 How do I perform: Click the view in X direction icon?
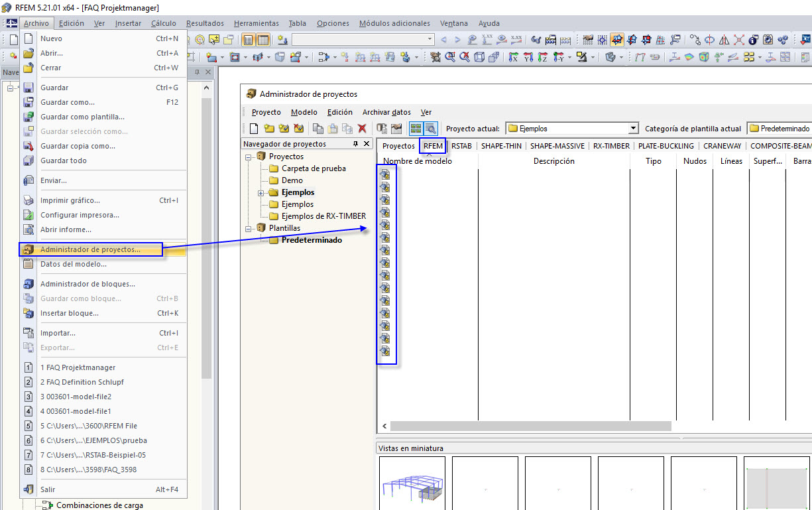point(513,57)
